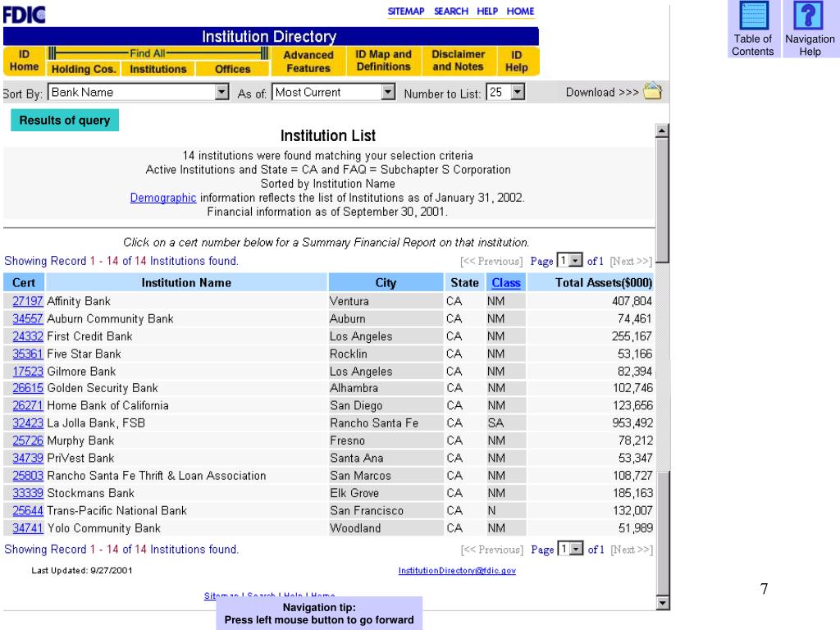Select the Institutions tab
840x630 pixels.
158,69
